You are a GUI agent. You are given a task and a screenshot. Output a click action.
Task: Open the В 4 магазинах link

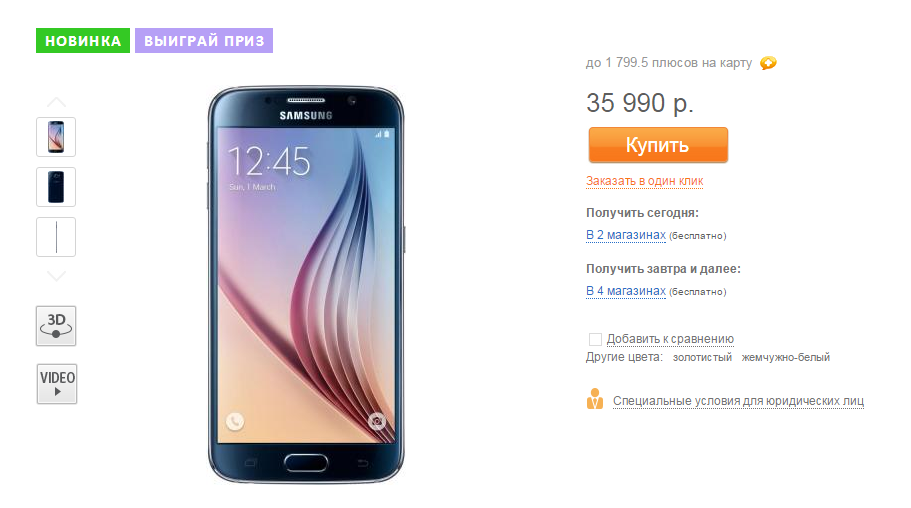(626, 291)
